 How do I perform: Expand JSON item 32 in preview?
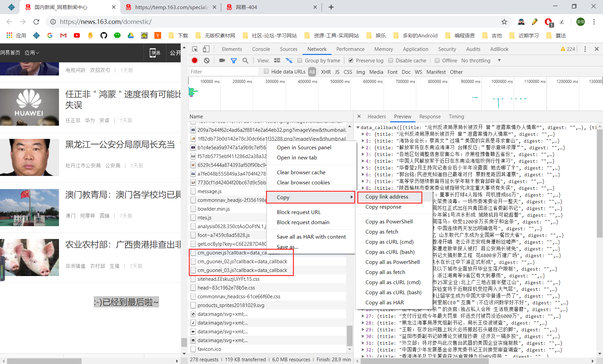coord(363,350)
